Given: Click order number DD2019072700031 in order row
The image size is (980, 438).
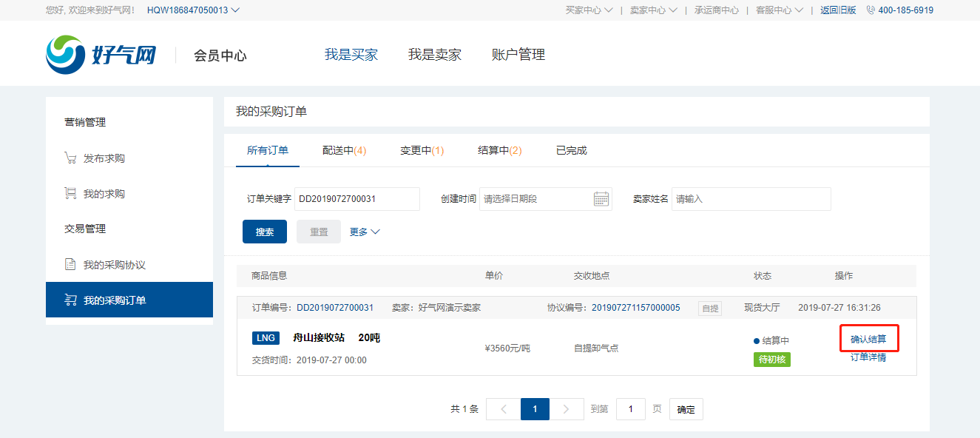Looking at the screenshot, I should point(335,308).
